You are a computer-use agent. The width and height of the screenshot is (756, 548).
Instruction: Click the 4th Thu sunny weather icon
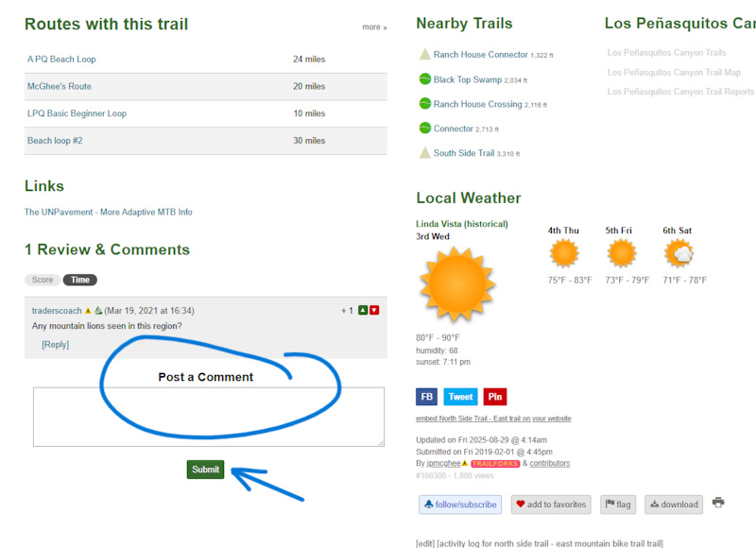coord(564,253)
